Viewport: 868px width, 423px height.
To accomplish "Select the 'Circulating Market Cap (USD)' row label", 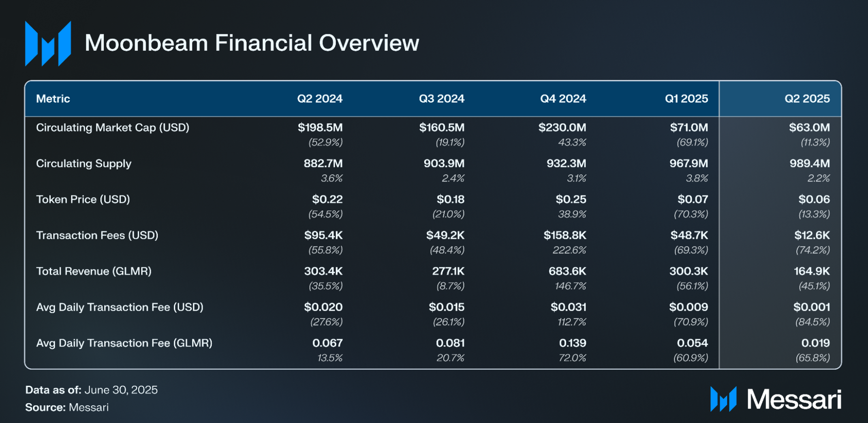I will pyautogui.click(x=113, y=128).
